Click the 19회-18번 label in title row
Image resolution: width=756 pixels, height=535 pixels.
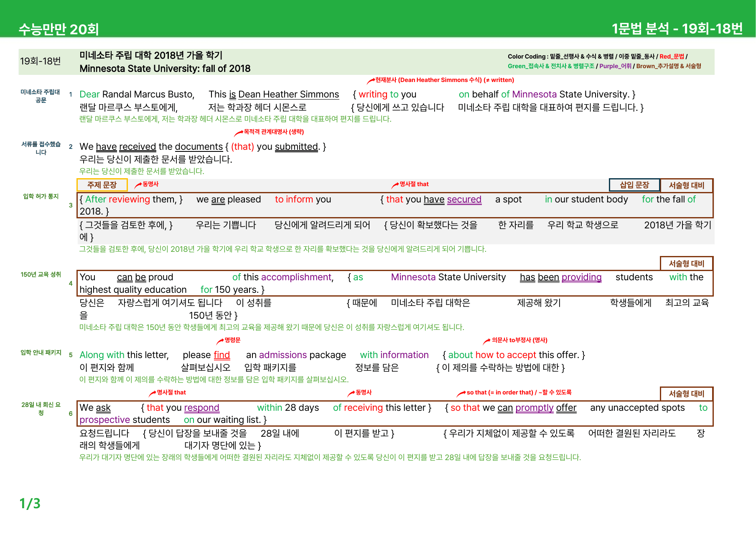click(x=41, y=61)
